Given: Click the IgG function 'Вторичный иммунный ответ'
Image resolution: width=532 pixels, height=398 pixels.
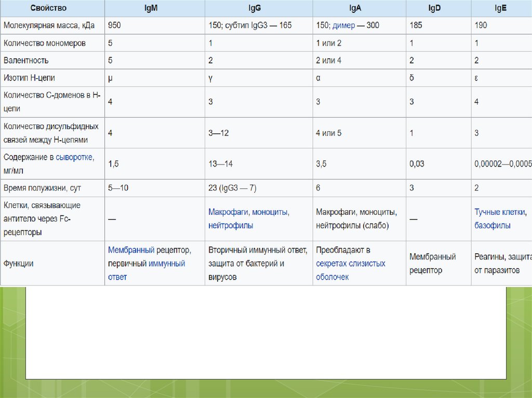Looking at the screenshot, I should click(x=258, y=250).
